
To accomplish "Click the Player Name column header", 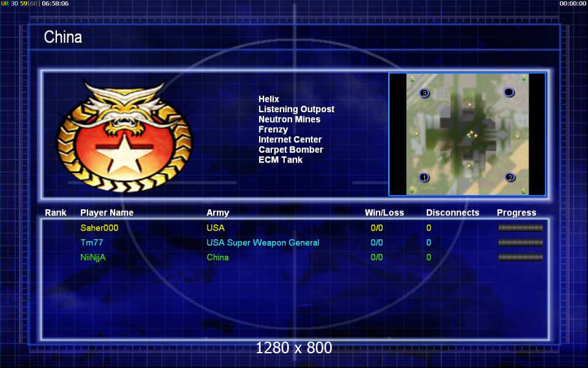I will pyautogui.click(x=107, y=213).
